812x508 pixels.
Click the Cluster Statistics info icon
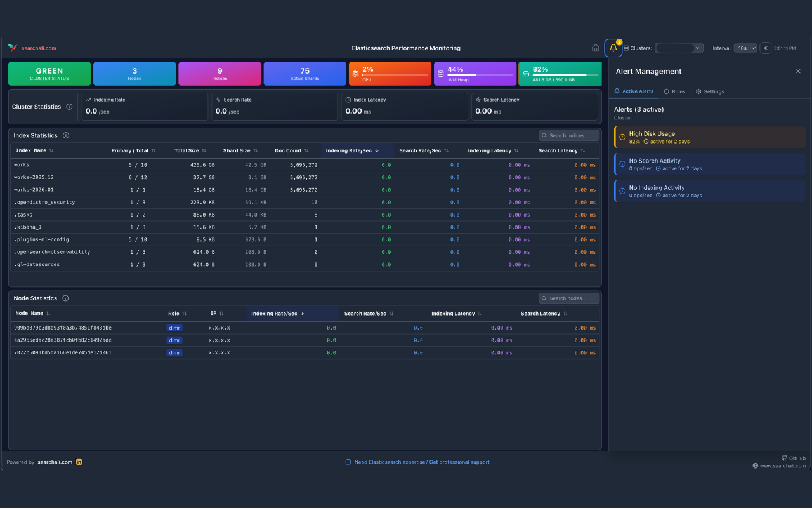click(x=69, y=107)
